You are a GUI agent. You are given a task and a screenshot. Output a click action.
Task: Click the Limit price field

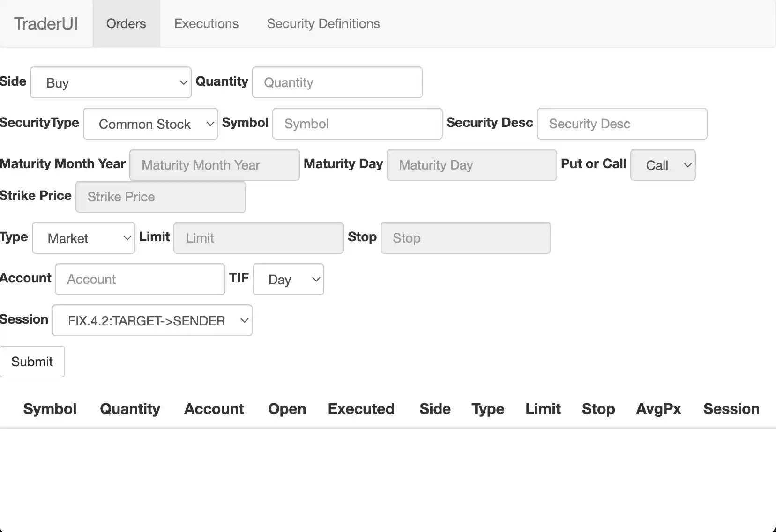[x=258, y=238]
